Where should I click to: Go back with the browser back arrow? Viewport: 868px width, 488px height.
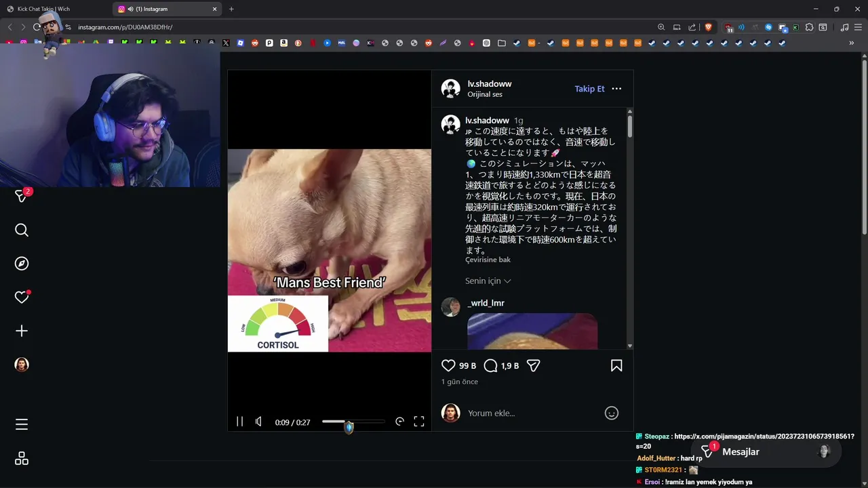tap(9, 27)
